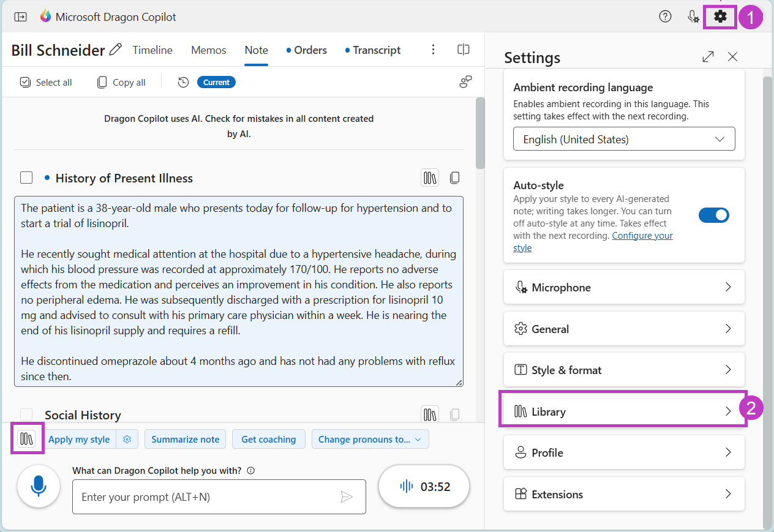
Task: Select the Social History checkbox
Action: [26, 414]
